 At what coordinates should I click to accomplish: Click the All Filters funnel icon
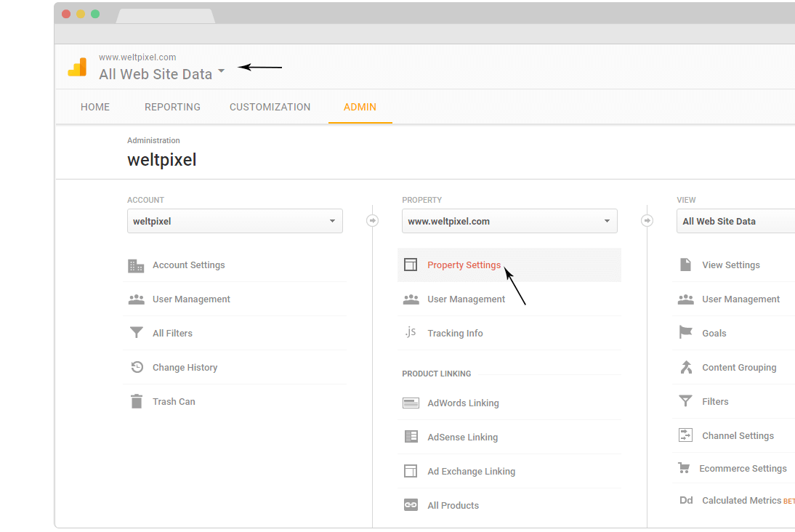[x=136, y=333]
